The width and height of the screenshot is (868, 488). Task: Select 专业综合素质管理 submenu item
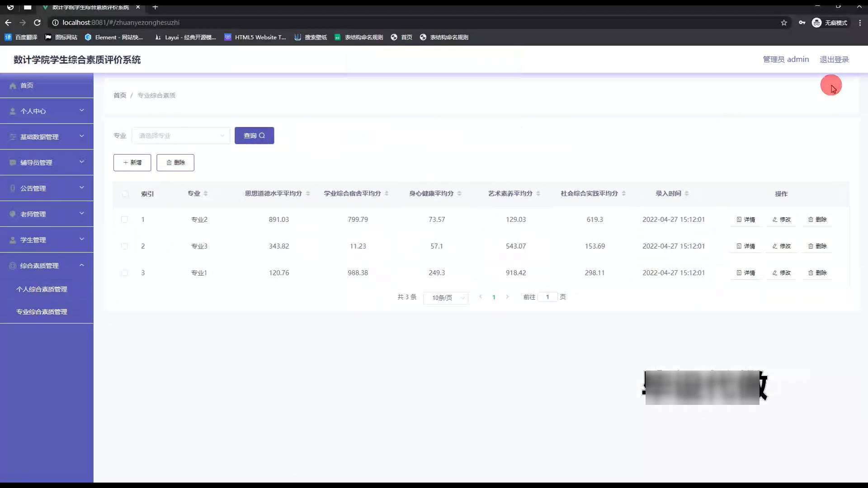coord(42,312)
